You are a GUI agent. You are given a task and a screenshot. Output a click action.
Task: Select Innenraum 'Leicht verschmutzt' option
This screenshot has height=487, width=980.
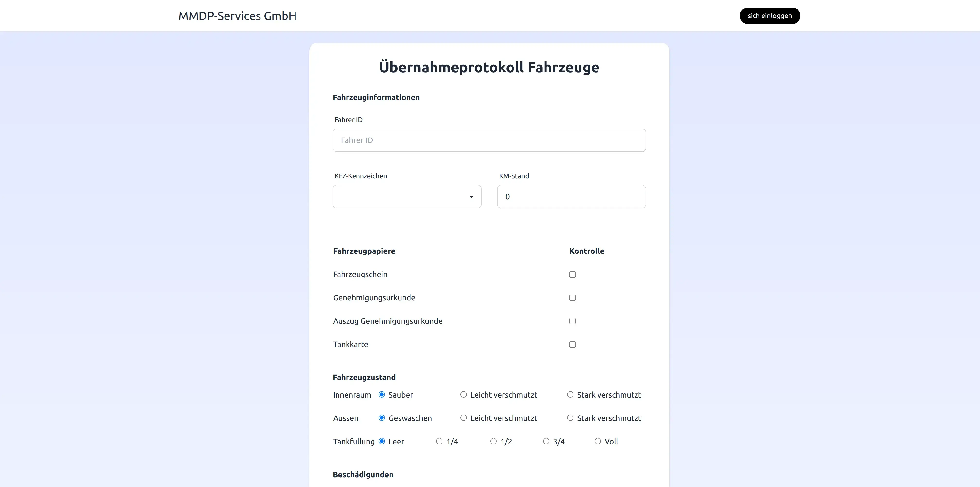[463, 395]
